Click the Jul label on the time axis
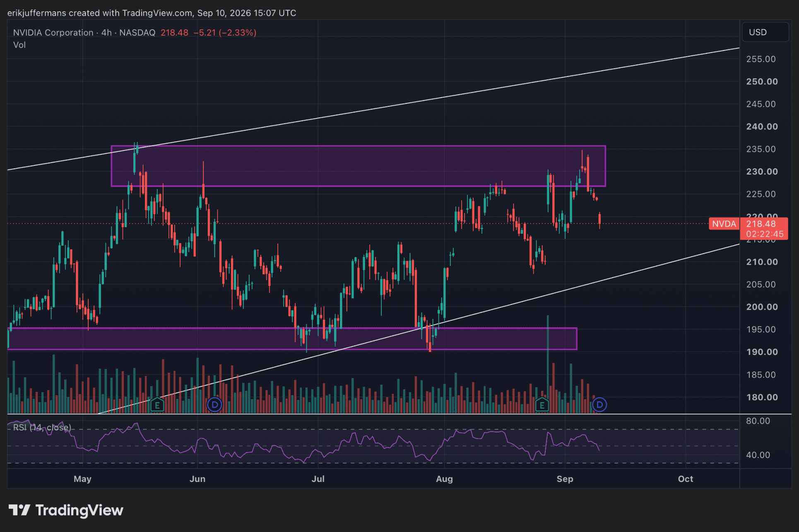Viewport: 799px width, 532px height. coord(318,479)
